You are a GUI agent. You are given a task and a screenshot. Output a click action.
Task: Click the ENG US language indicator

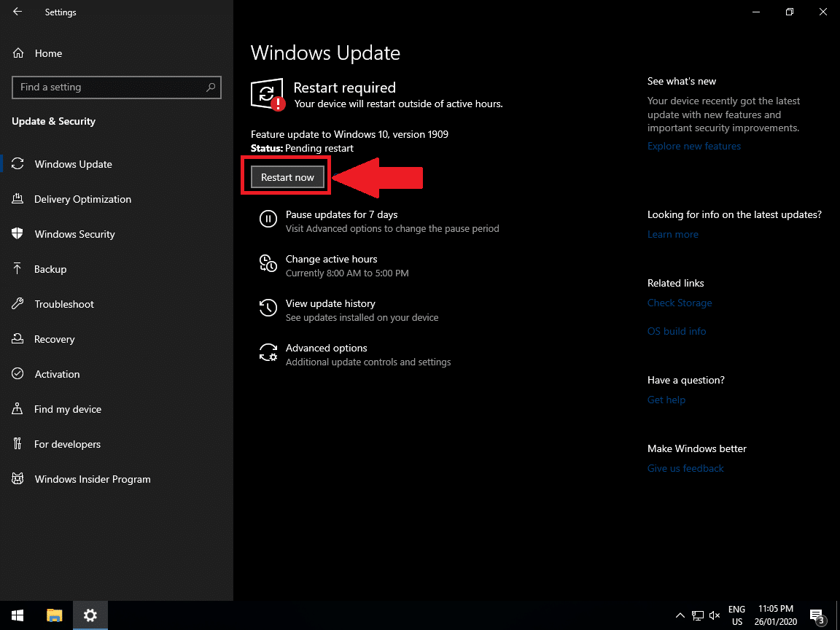pos(736,615)
